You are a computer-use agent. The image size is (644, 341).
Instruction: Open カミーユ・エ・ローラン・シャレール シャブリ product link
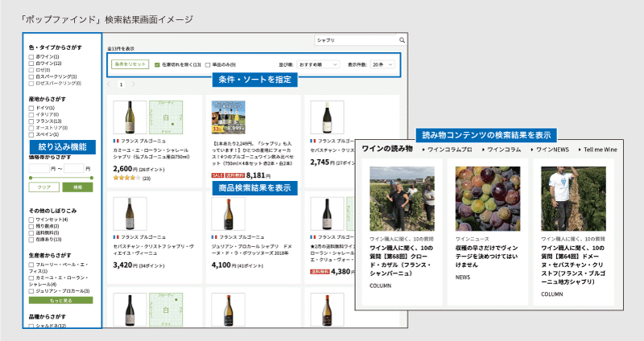[x=151, y=154]
